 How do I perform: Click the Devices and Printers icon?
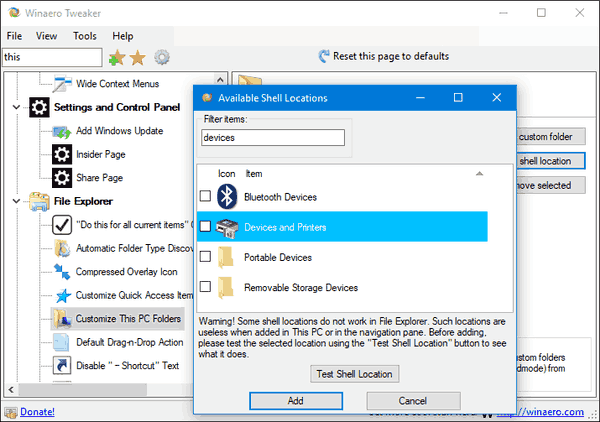pos(227,228)
